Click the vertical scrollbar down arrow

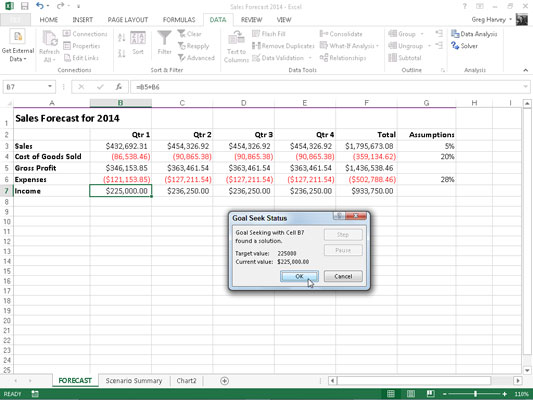527,370
